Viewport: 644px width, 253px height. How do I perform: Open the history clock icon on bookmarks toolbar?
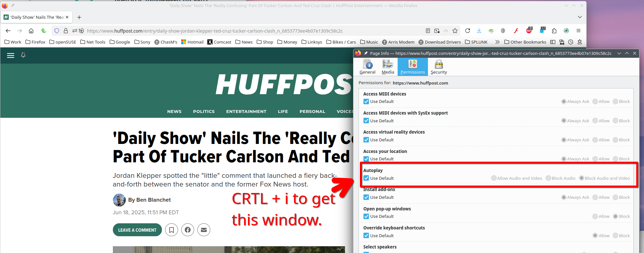tap(571, 42)
